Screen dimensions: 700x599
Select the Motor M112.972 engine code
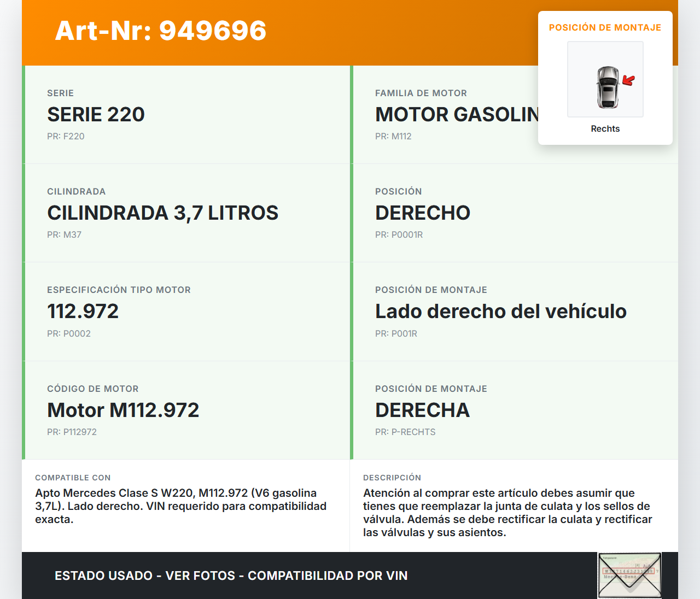(123, 410)
